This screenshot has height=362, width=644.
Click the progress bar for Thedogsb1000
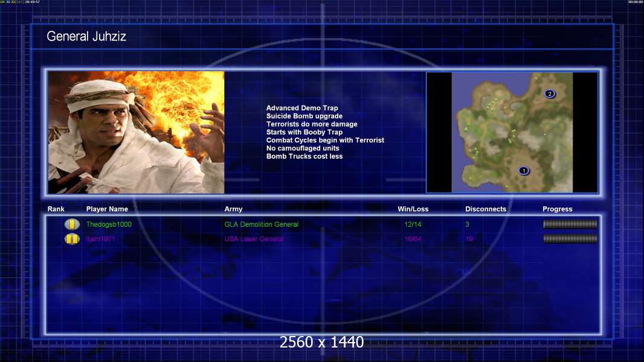click(570, 224)
